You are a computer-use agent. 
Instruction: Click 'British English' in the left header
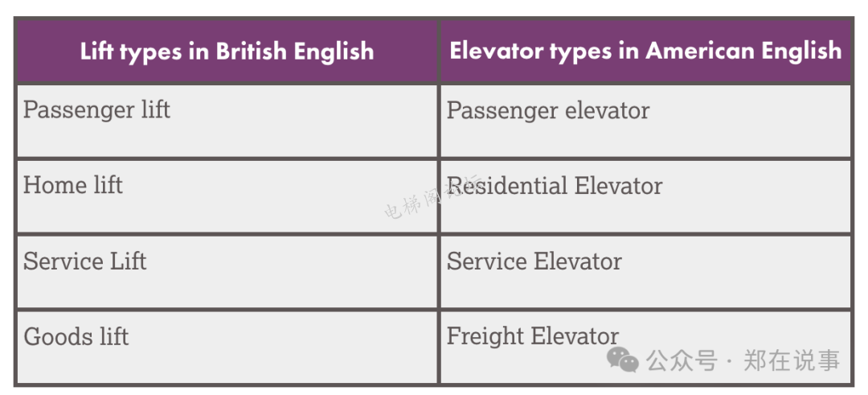point(295,51)
